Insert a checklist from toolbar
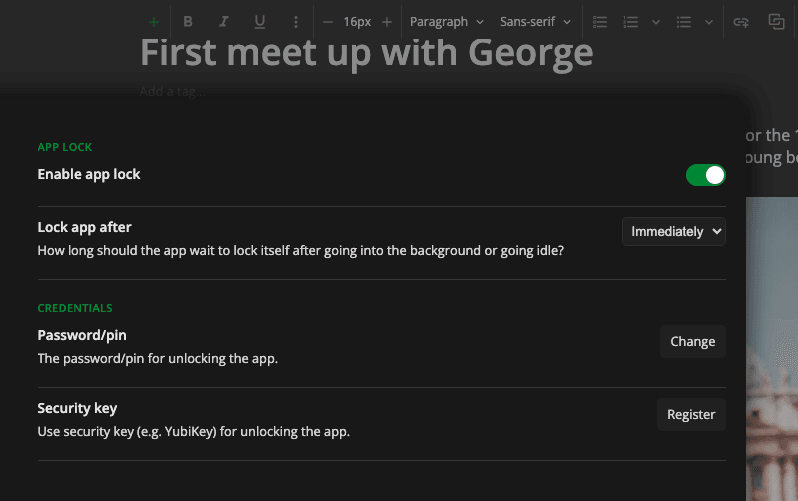 pyautogui.click(x=600, y=21)
